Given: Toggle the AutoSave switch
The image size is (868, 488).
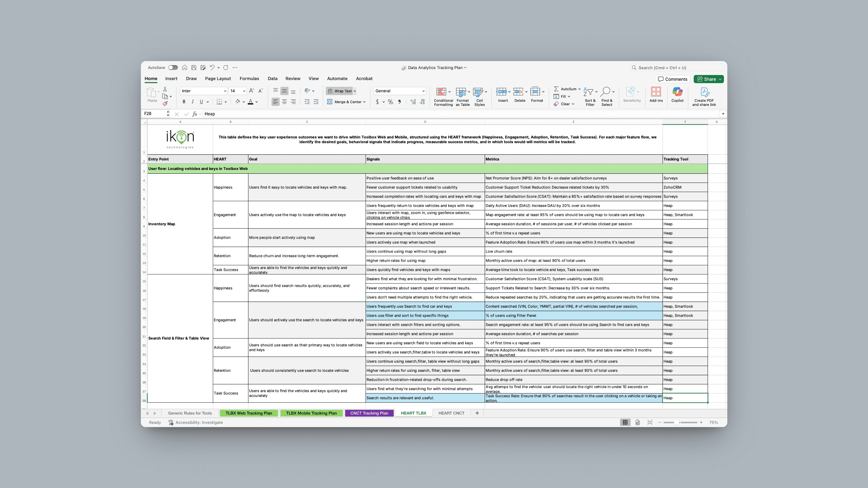Looking at the screenshot, I should point(173,67).
